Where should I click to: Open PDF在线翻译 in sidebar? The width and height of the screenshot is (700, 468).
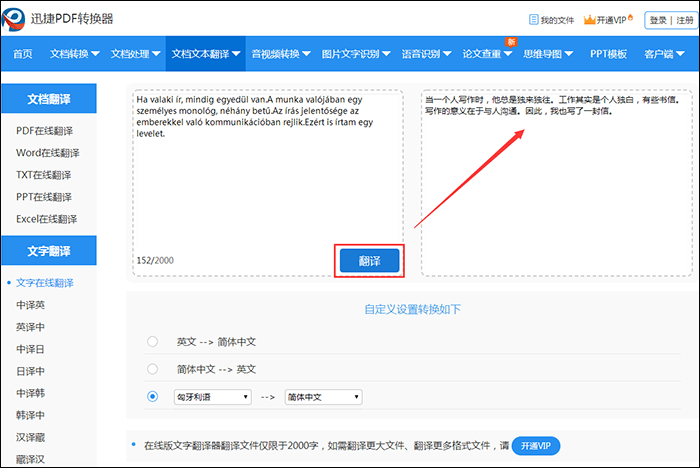(x=44, y=131)
